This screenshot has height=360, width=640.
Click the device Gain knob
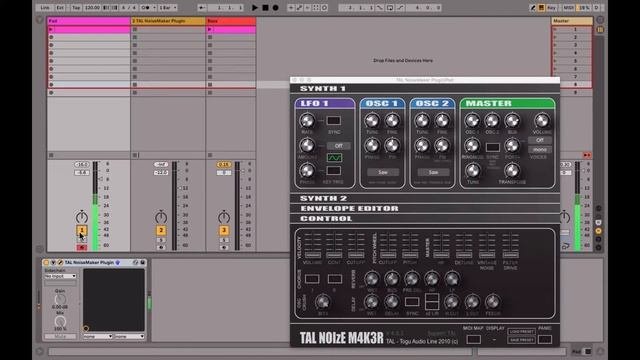click(60, 299)
